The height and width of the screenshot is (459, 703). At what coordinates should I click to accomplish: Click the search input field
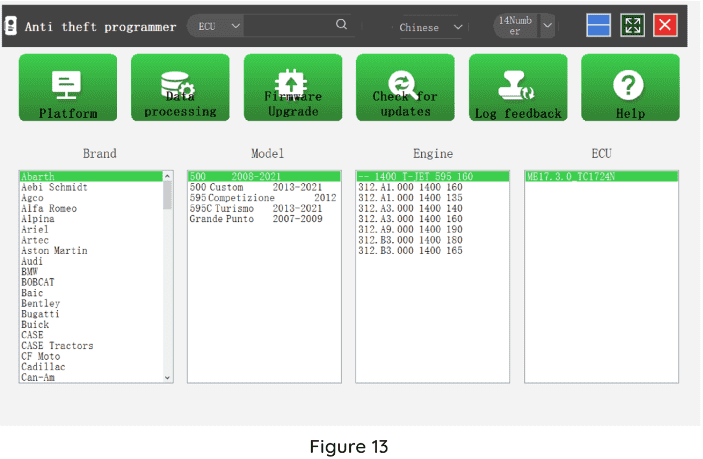tap(290, 26)
